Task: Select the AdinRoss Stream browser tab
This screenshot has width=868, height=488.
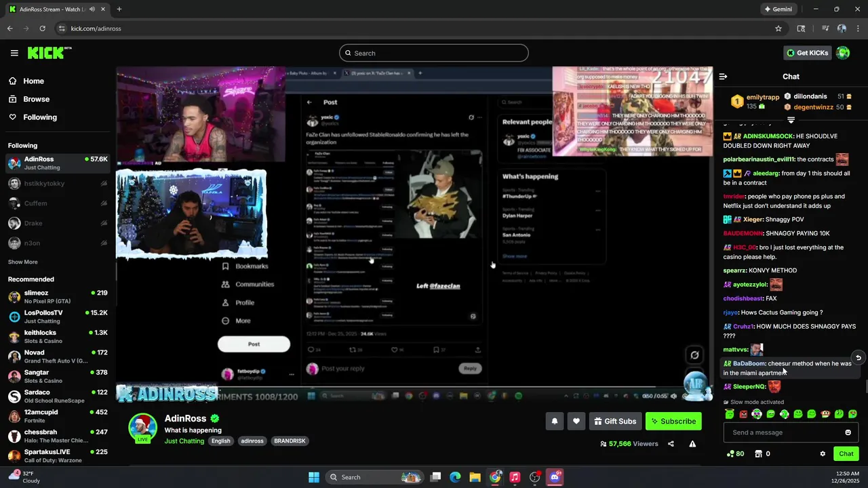Action: click(58, 9)
